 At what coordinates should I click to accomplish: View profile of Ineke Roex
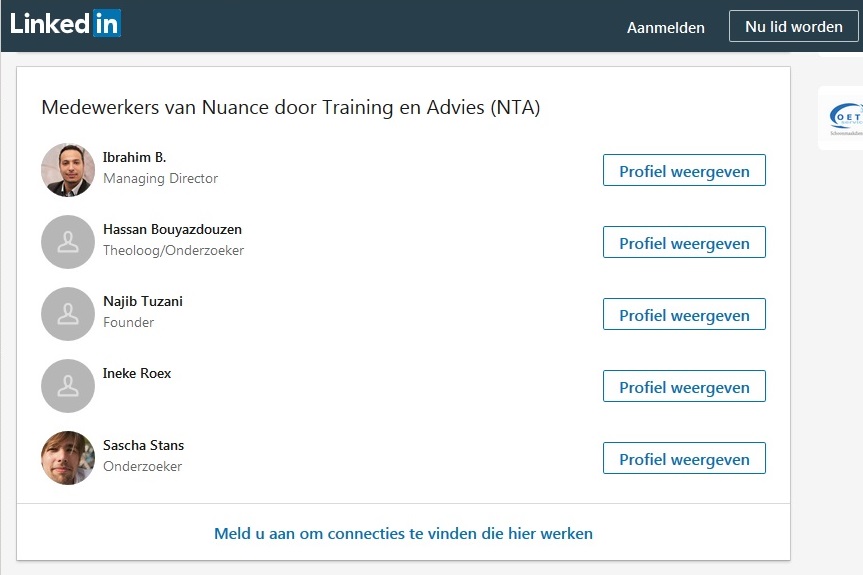pos(684,387)
